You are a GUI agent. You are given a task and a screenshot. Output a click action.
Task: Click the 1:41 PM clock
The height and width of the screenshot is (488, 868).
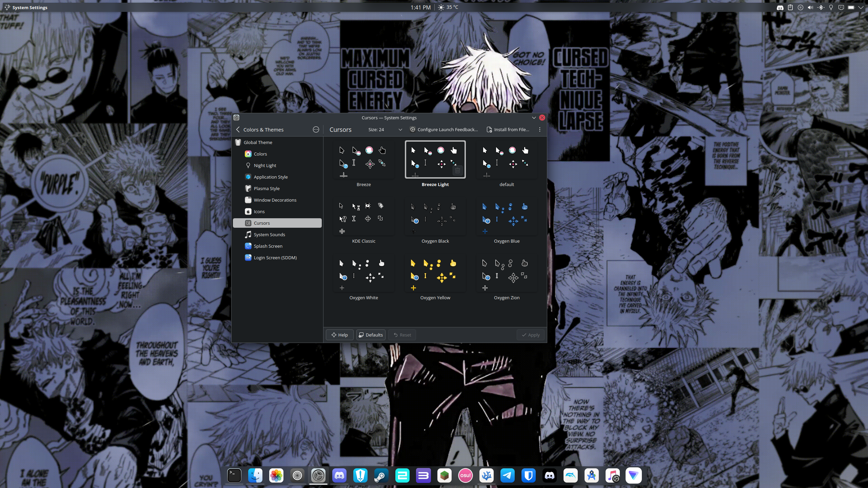[x=420, y=7]
